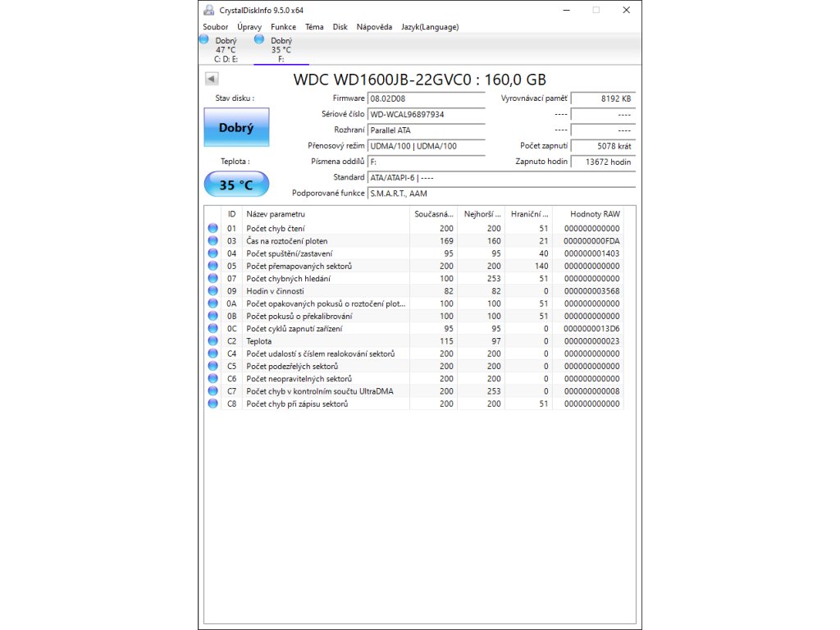Open the Téma menu

(314, 27)
